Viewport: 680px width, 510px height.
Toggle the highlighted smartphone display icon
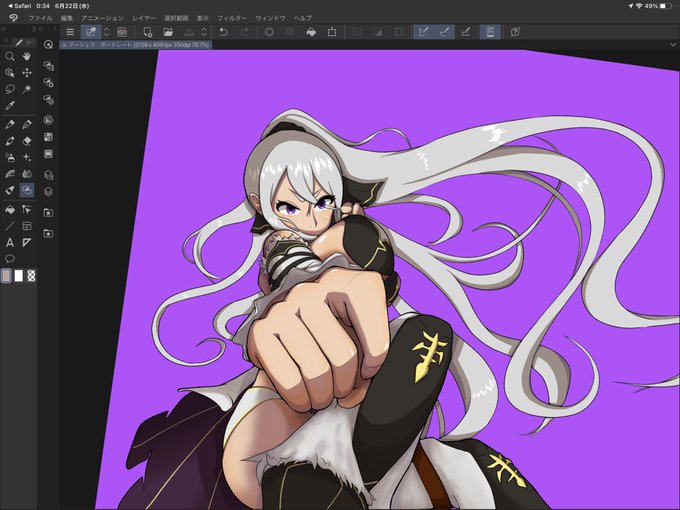point(490,32)
